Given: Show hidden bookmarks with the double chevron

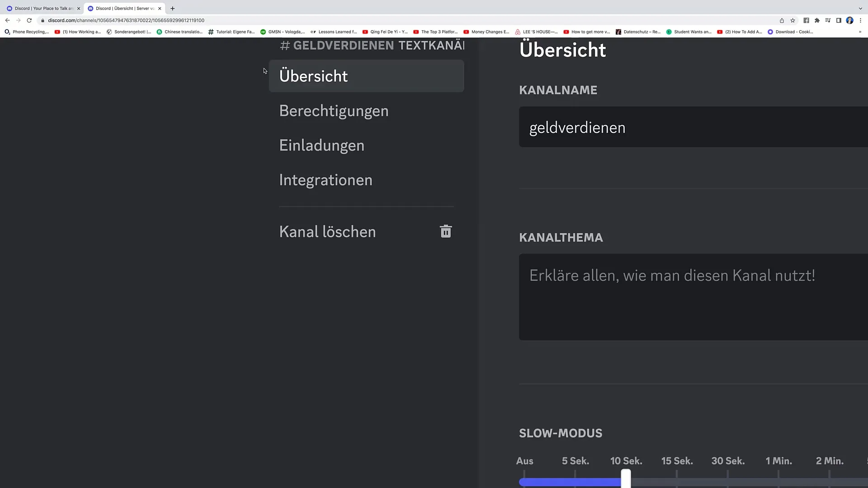Looking at the screenshot, I should tap(860, 32).
